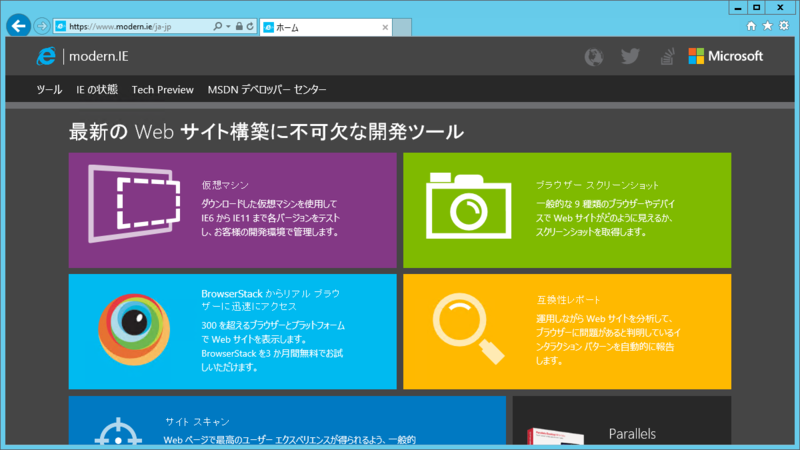This screenshot has height=450, width=800.
Task: Maximize the browser window
Action: click(757, 7)
